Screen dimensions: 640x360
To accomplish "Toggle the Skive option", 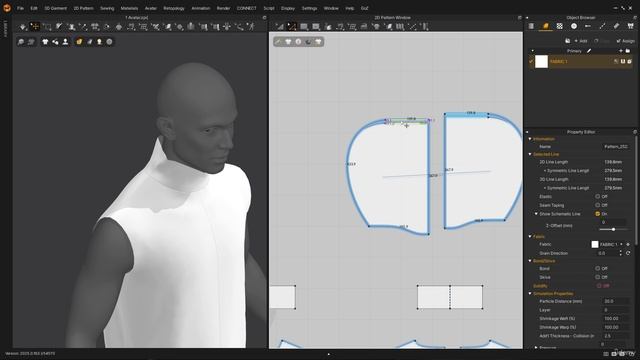I will [598, 277].
